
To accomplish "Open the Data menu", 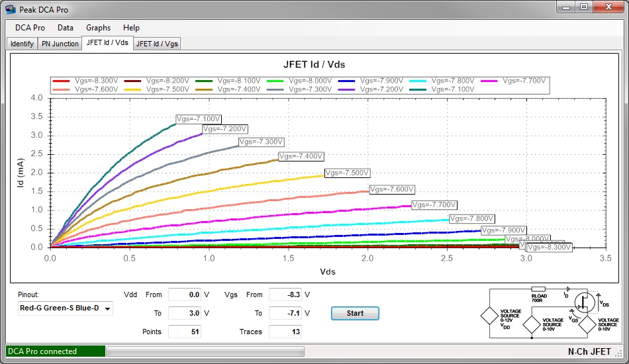I will (x=66, y=28).
